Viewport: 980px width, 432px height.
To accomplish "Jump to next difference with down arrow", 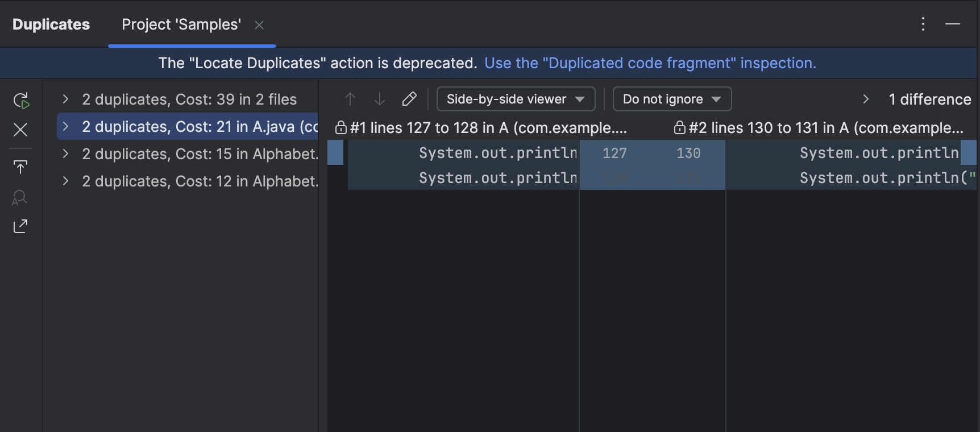I will click(x=380, y=99).
